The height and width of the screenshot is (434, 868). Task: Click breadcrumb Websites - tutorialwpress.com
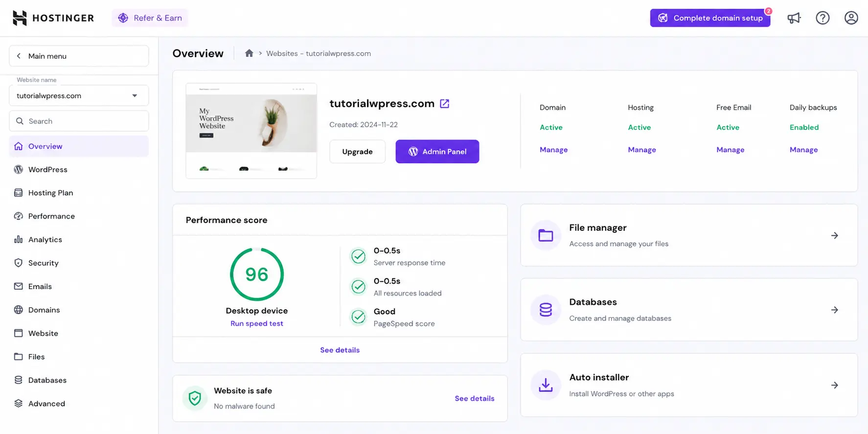pyautogui.click(x=319, y=53)
